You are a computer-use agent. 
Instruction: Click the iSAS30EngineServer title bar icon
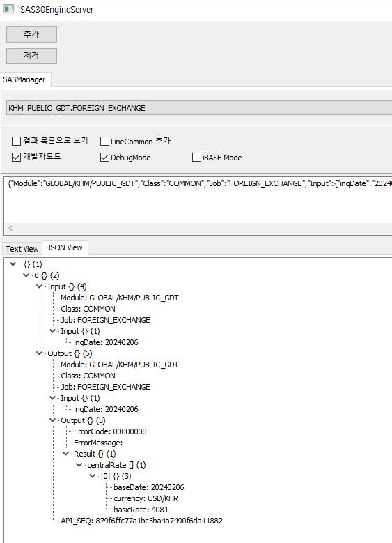8,9
